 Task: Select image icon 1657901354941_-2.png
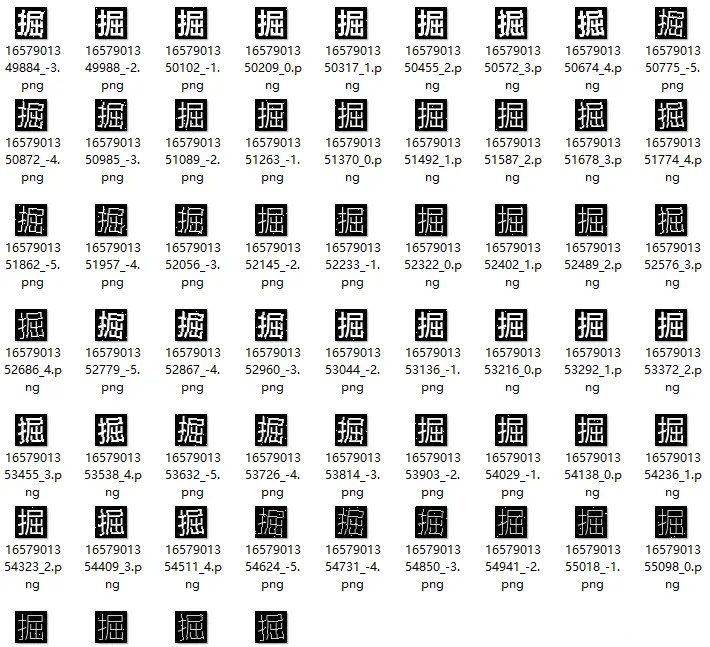click(511, 522)
